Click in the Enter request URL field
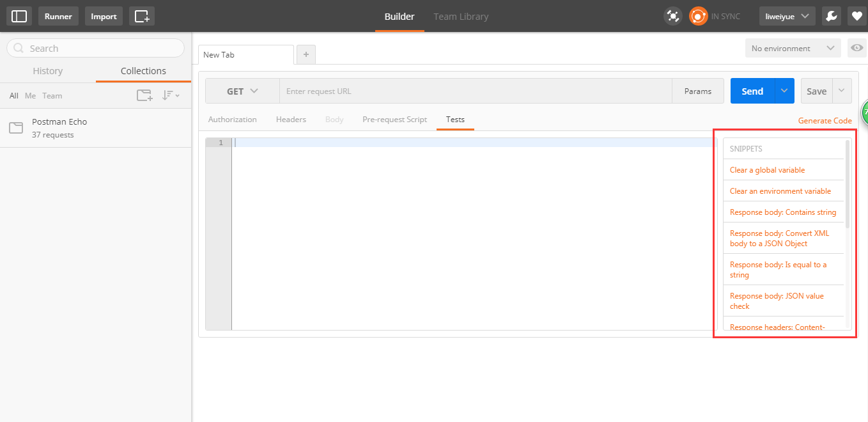This screenshot has width=868, height=422. pyautogui.click(x=476, y=91)
